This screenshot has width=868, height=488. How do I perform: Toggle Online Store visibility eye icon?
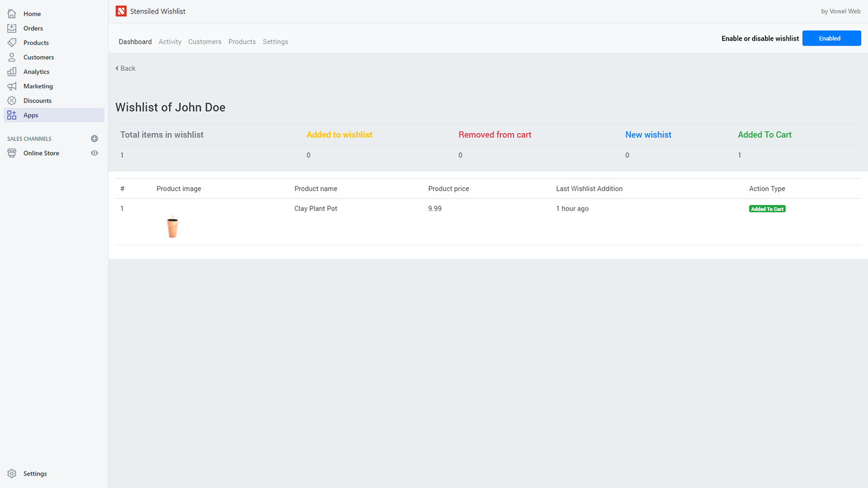(x=94, y=153)
